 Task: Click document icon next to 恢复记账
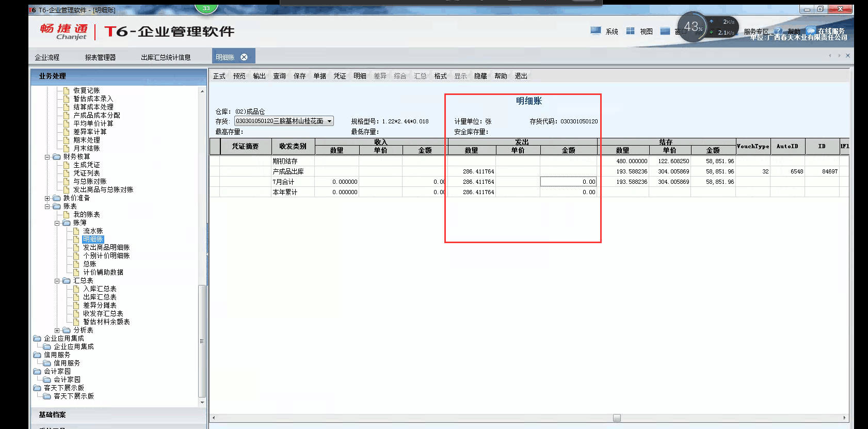pyautogui.click(x=67, y=90)
